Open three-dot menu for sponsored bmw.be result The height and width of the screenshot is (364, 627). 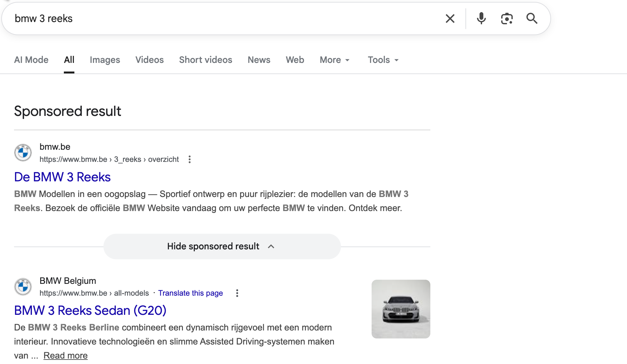tap(190, 159)
